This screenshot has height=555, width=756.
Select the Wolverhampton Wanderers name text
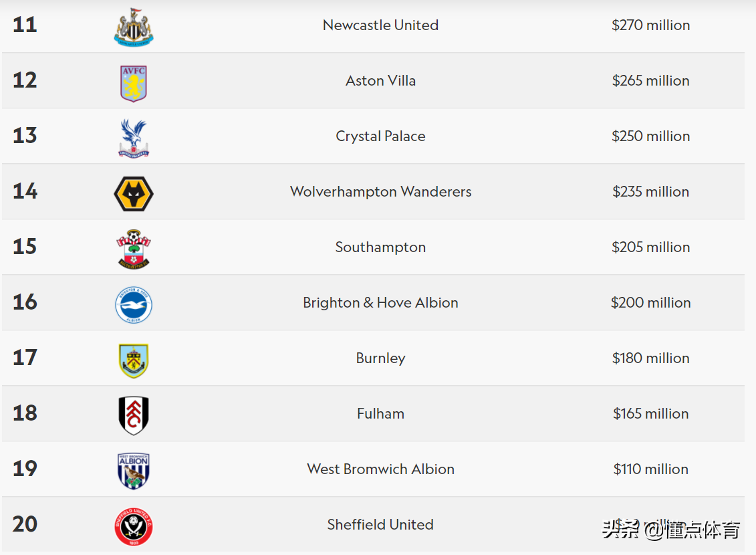[x=380, y=191]
